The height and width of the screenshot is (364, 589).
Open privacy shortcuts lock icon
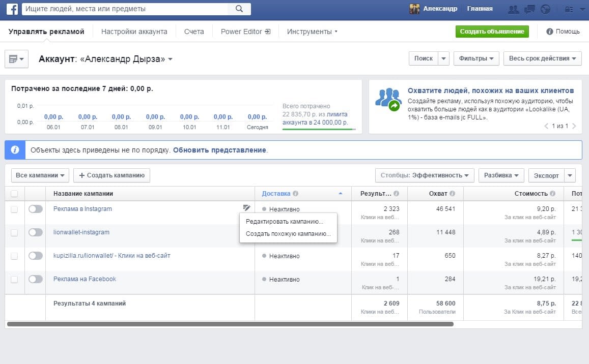[x=569, y=9]
